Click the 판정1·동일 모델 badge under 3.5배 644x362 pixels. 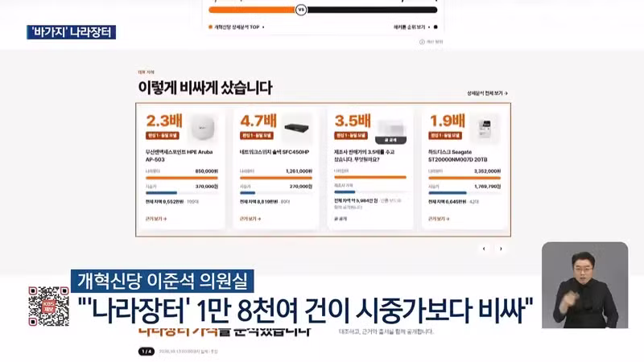tap(351, 135)
